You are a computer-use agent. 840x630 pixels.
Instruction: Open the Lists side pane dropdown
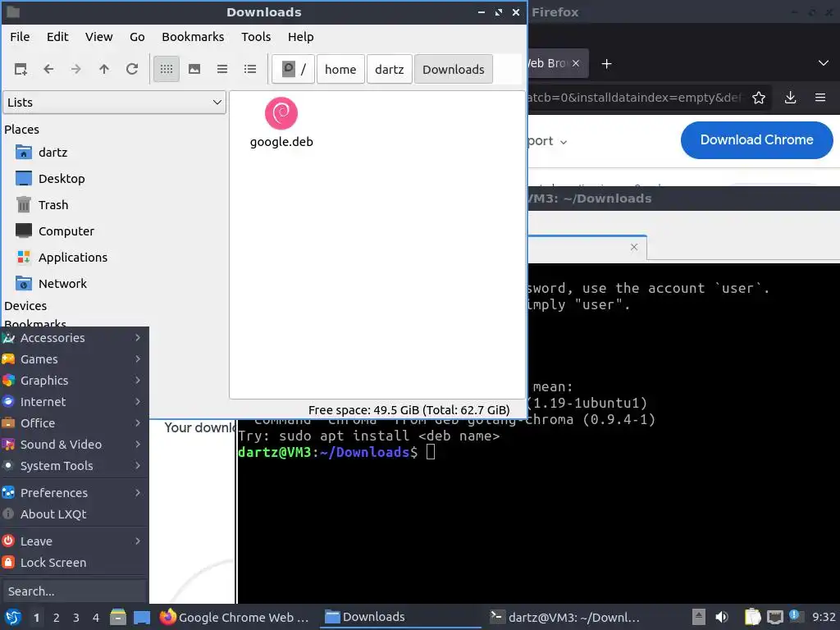coord(114,103)
